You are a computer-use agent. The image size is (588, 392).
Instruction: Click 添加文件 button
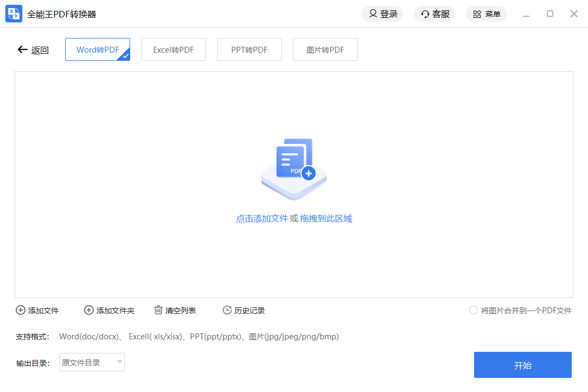[37, 311]
